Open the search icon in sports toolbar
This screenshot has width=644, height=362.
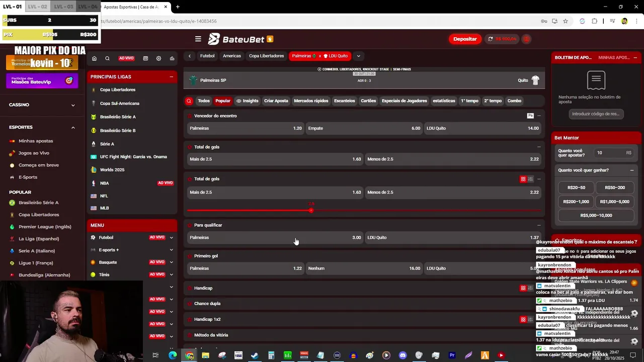107,58
